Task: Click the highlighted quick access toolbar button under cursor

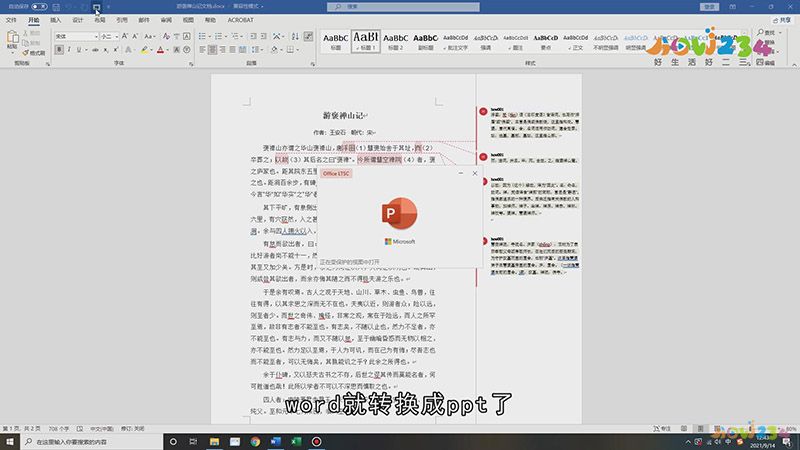Action: [x=96, y=7]
